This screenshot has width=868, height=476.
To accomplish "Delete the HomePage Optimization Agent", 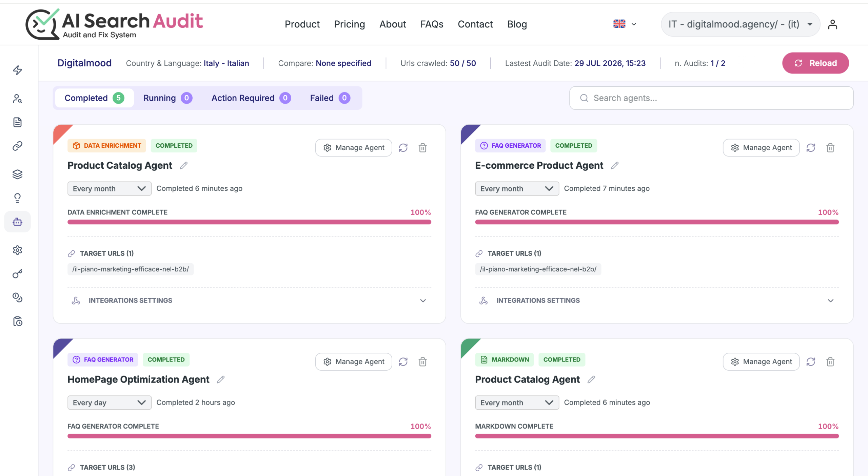I will (x=422, y=362).
